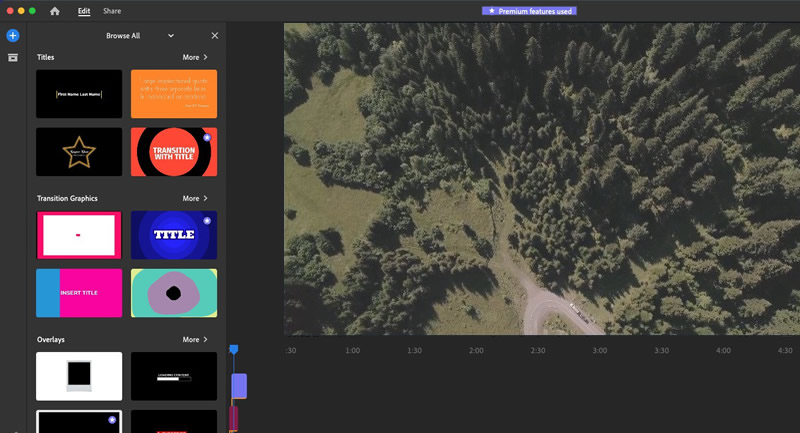Open the project assets box icon
Viewport: 800px width, 433px height.
(13, 58)
